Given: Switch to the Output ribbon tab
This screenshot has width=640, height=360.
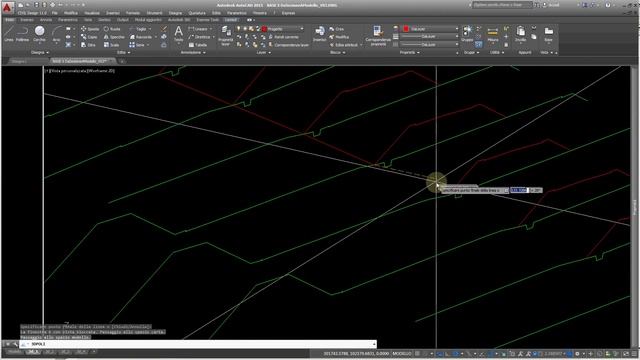Looking at the screenshot, I should (122, 20).
